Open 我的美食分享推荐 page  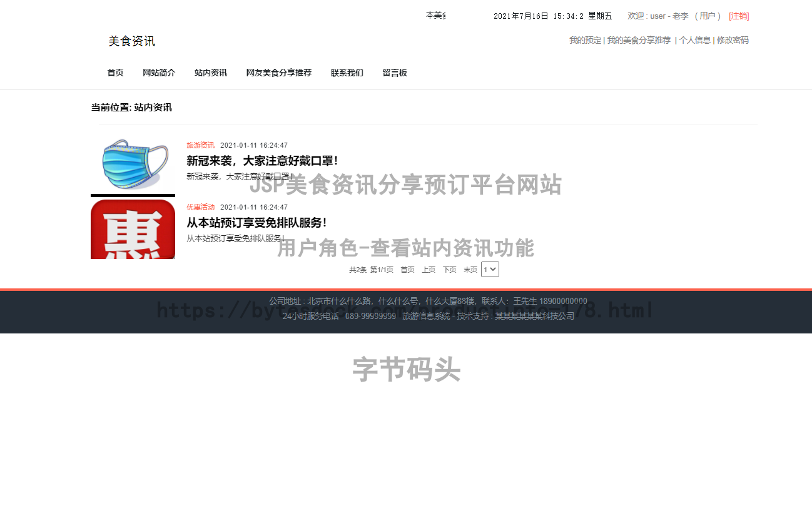point(639,40)
